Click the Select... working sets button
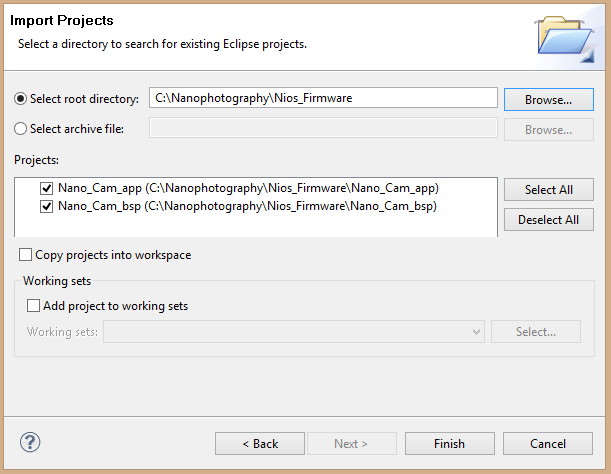This screenshot has height=474, width=611. (536, 332)
